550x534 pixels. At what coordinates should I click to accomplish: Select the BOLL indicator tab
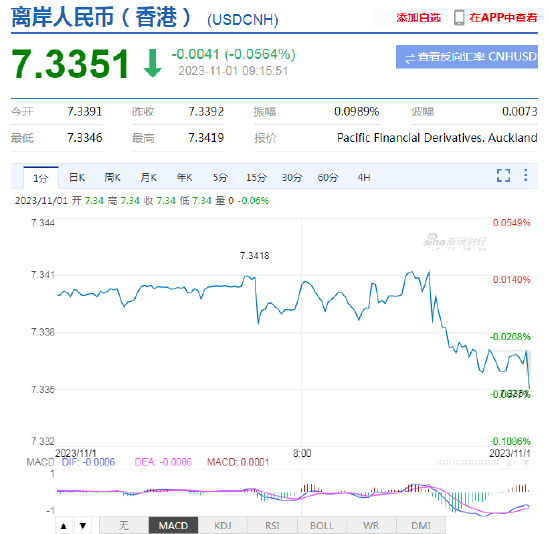[x=322, y=525]
